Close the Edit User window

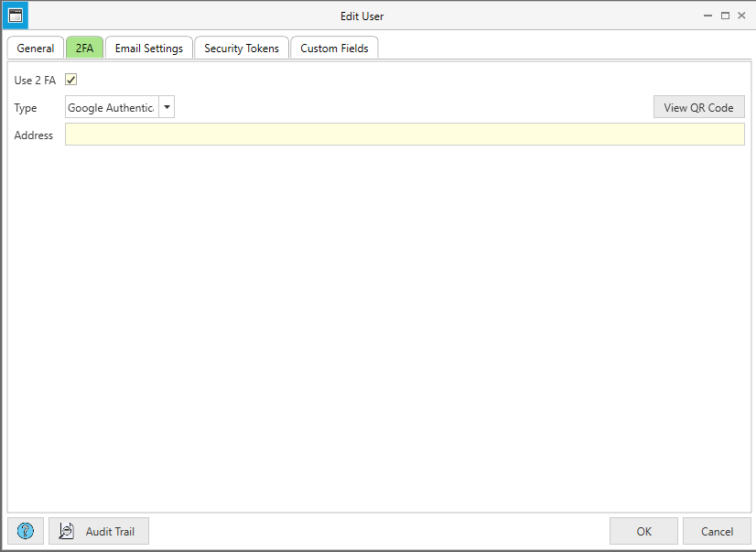coord(742,16)
